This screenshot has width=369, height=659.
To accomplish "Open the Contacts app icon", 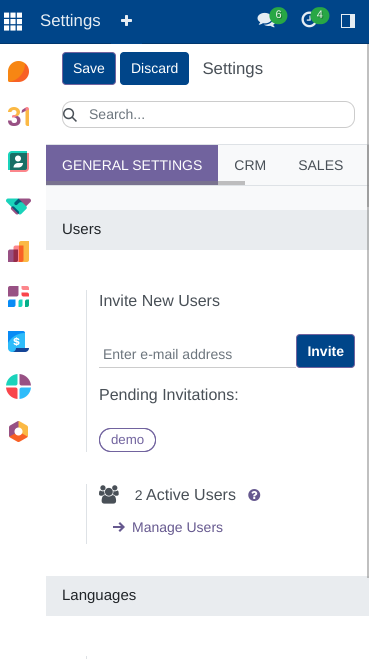I will pyautogui.click(x=18, y=161).
